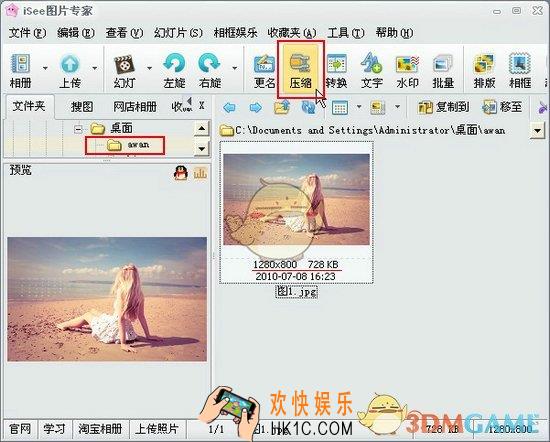Open the 相册 album tool
Screen dimensions: 550x442
click(x=20, y=70)
